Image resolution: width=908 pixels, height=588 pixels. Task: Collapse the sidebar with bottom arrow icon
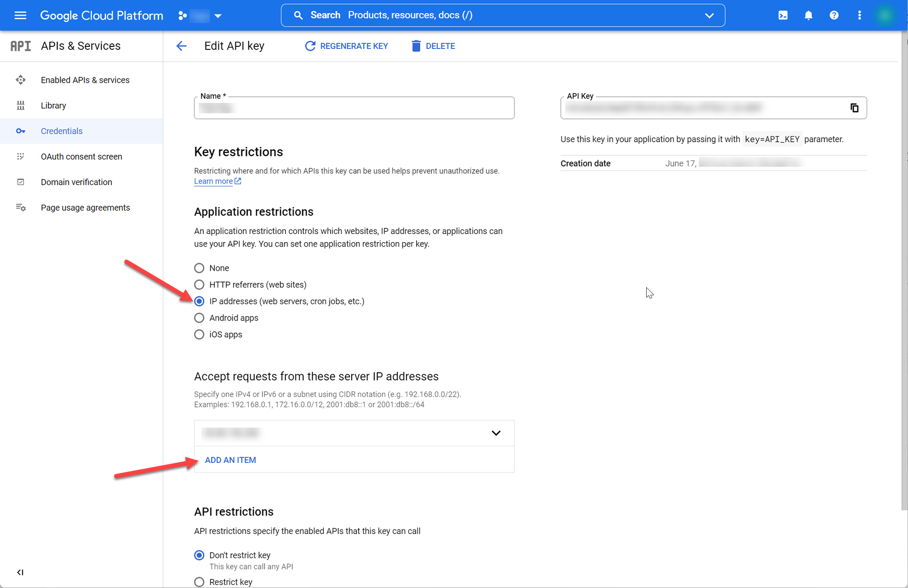click(x=20, y=572)
